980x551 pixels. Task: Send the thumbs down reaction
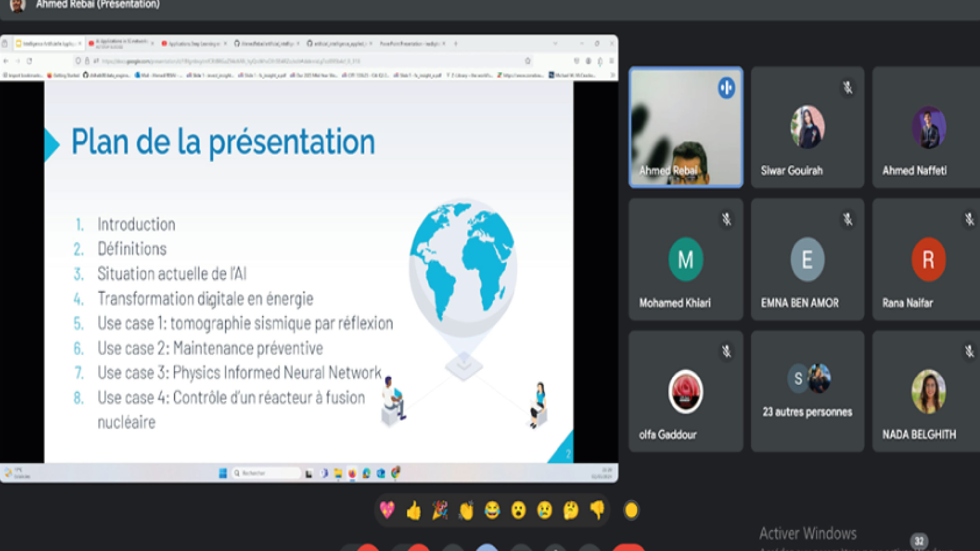597,510
